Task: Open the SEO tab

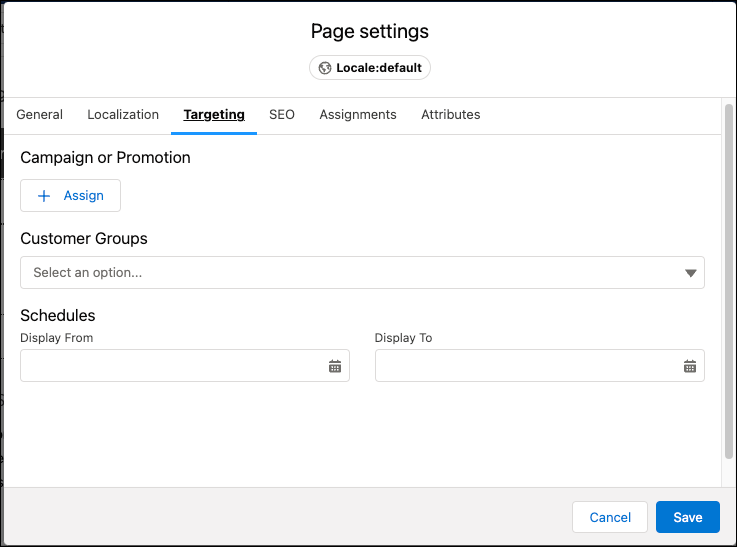Action: click(282, 115)
